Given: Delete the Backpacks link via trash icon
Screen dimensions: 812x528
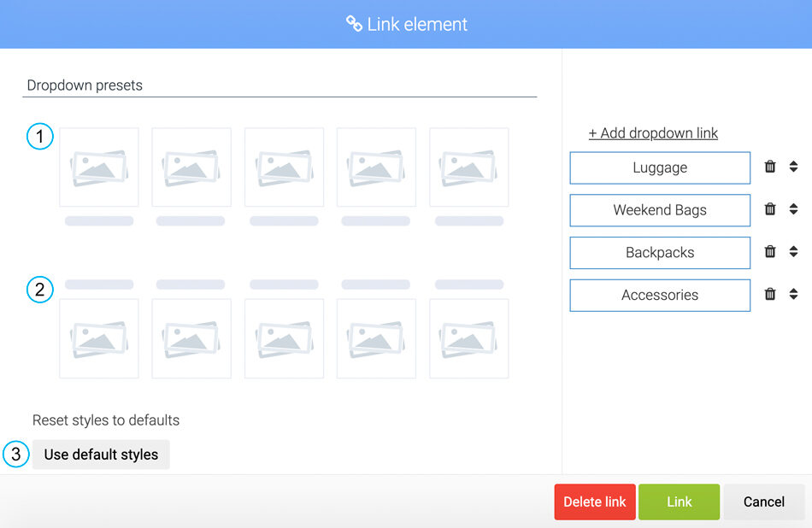Looking at the screenshot, I should tap(768, 252).
